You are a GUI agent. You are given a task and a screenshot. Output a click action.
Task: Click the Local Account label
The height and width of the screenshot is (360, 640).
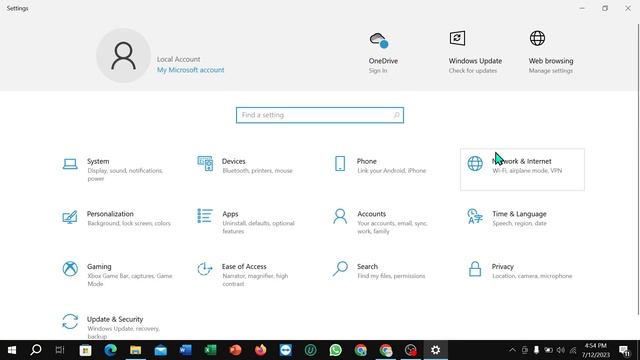[178, 59]
